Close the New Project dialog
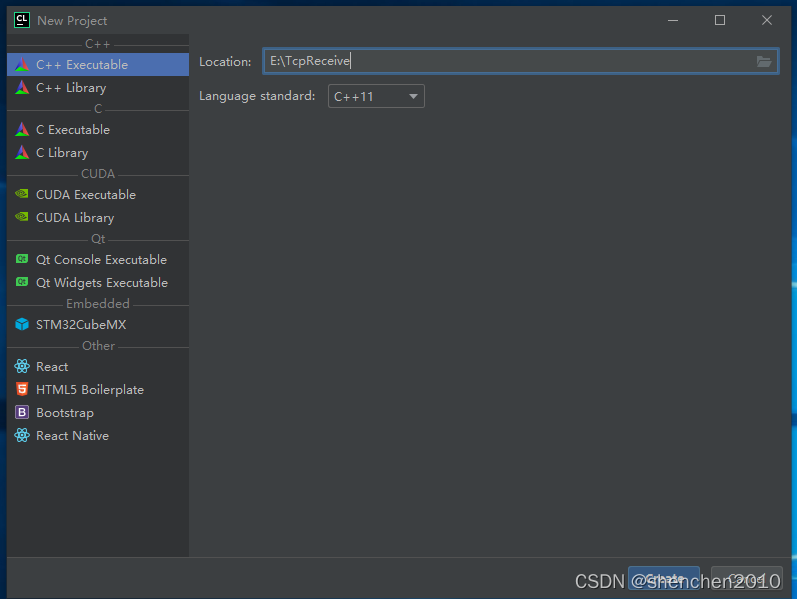This screenshot has height=599, width=797. click(x=767, y=20)
